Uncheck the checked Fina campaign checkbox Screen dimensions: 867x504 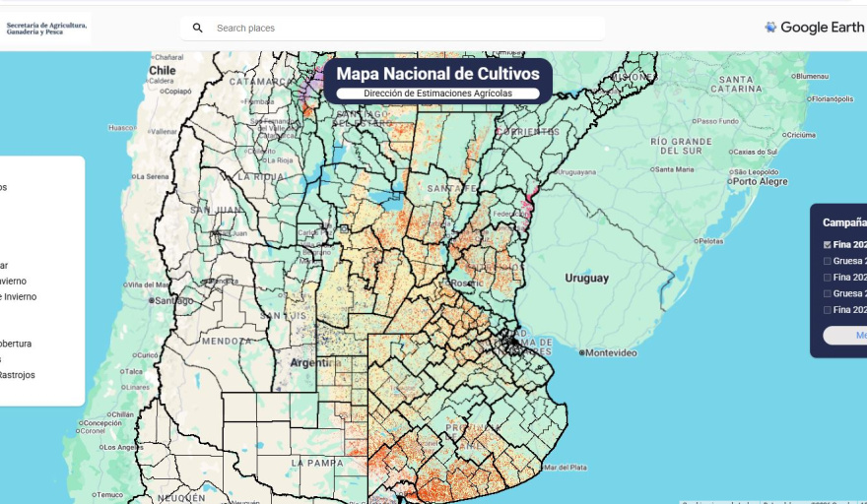pyautogui.click(x=828, y=245)
